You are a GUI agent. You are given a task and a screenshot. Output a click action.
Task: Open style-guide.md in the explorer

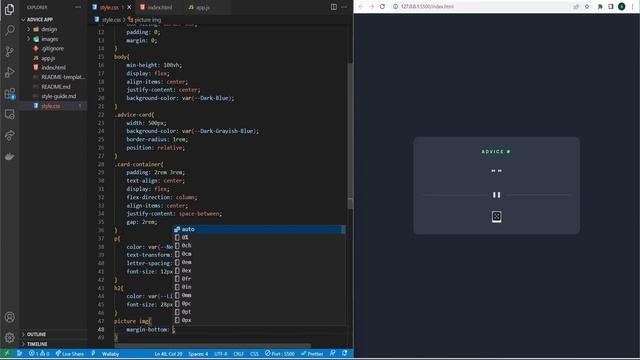(x=58, y=96)
